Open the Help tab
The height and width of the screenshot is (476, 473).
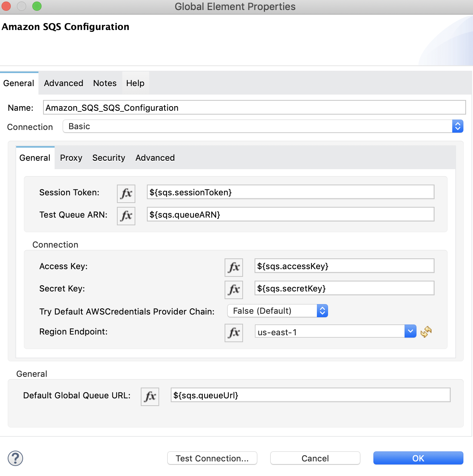[x=135, y=83]
